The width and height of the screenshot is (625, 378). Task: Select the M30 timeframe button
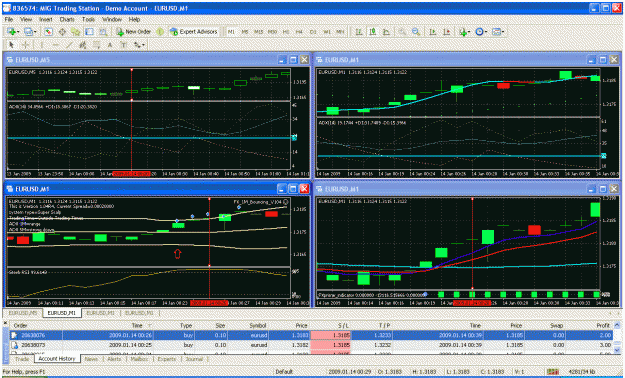pyautogui.click(x=273, y=32)
